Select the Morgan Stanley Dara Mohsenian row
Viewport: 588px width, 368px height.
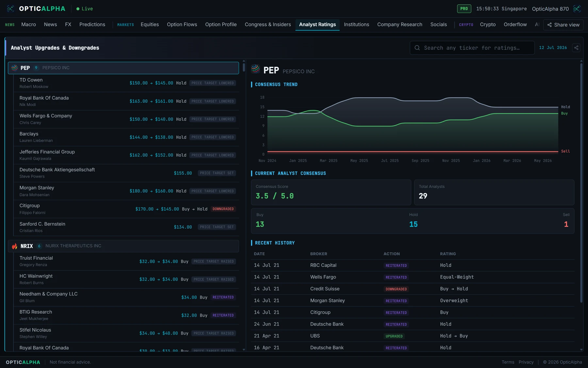click(x=126, y=191)
